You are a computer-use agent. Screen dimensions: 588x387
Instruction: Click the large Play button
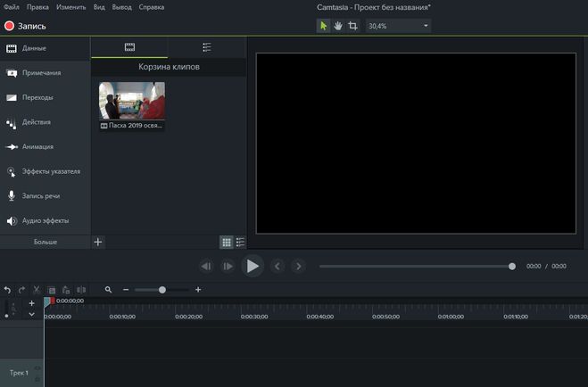[253, 267]
